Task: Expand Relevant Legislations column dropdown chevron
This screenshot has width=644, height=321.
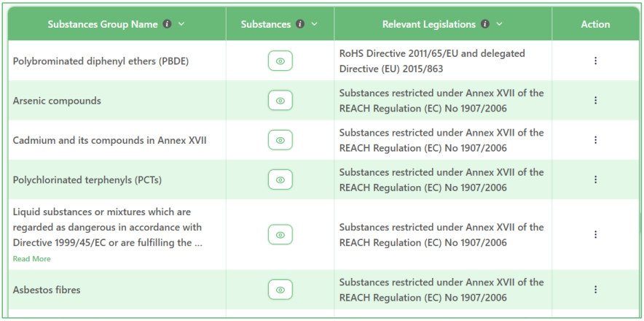Action: (x=500, y=24)
